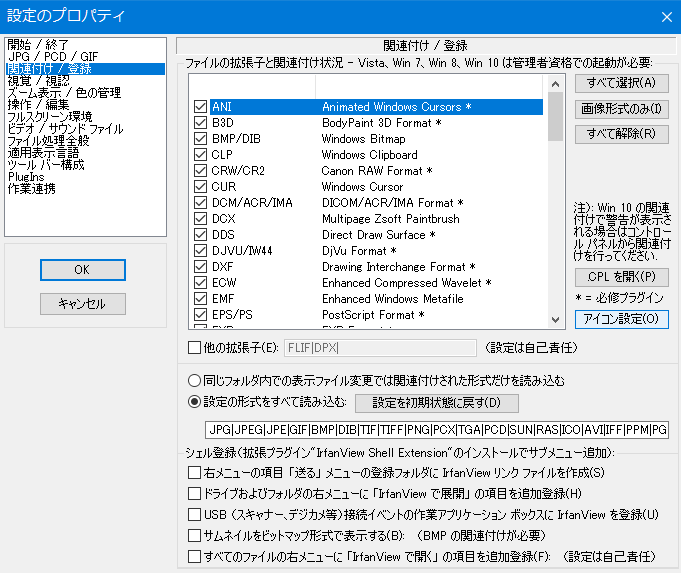Viewport: 681px width, 573px height.
Task: Toggle the DDS format checkbox
Action: pyautogui.click(x=200, y=235)
